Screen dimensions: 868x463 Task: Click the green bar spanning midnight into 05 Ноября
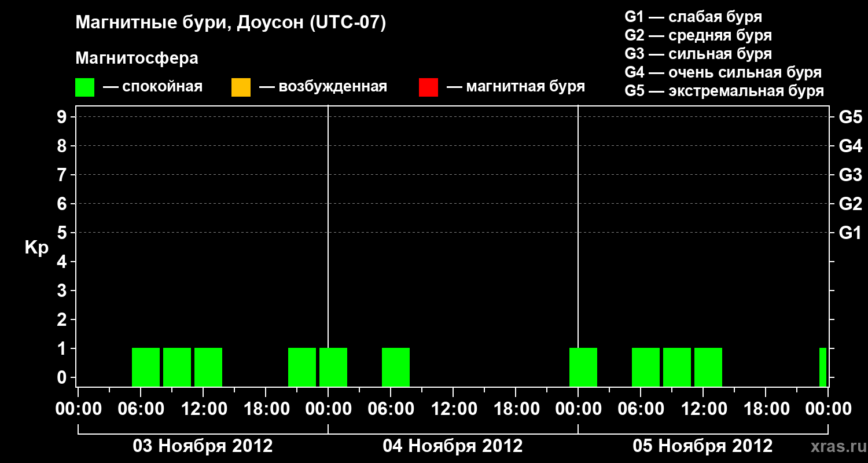tap(583, 367)
